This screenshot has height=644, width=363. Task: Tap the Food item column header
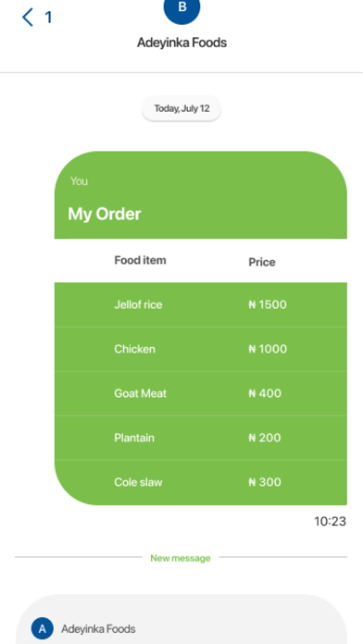pos(140,260)
